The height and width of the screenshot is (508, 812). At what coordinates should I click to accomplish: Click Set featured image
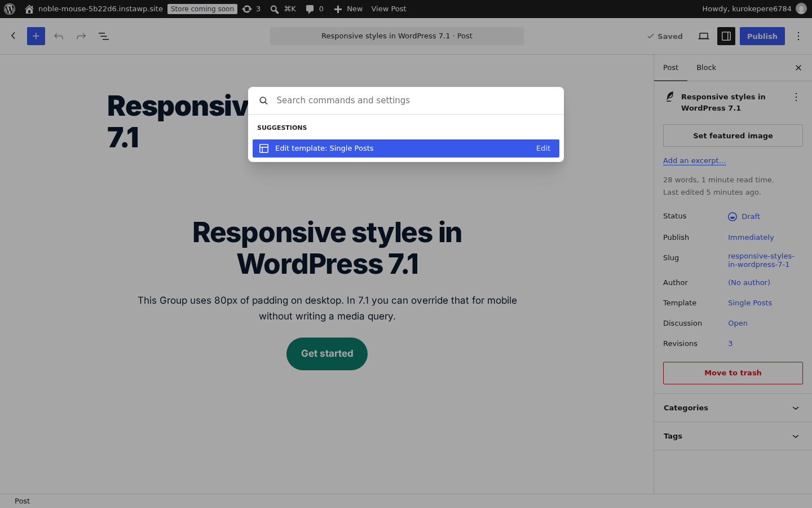point(733,135)
